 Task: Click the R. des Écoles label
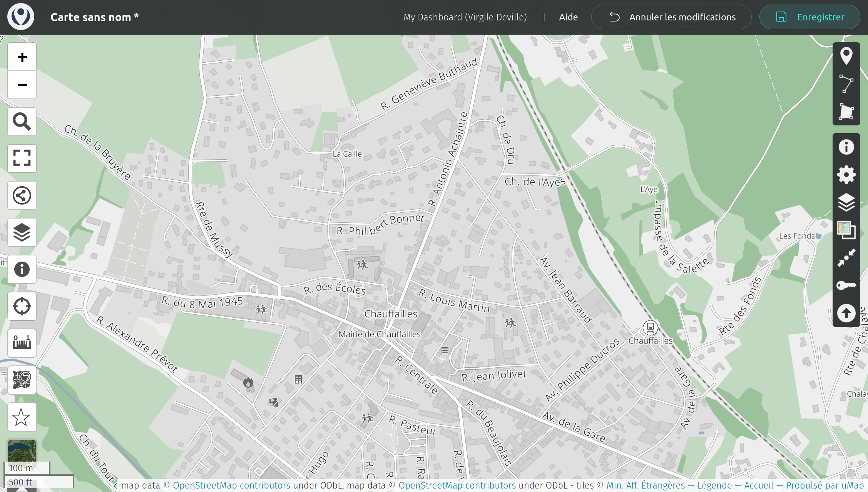coord(334,289)
